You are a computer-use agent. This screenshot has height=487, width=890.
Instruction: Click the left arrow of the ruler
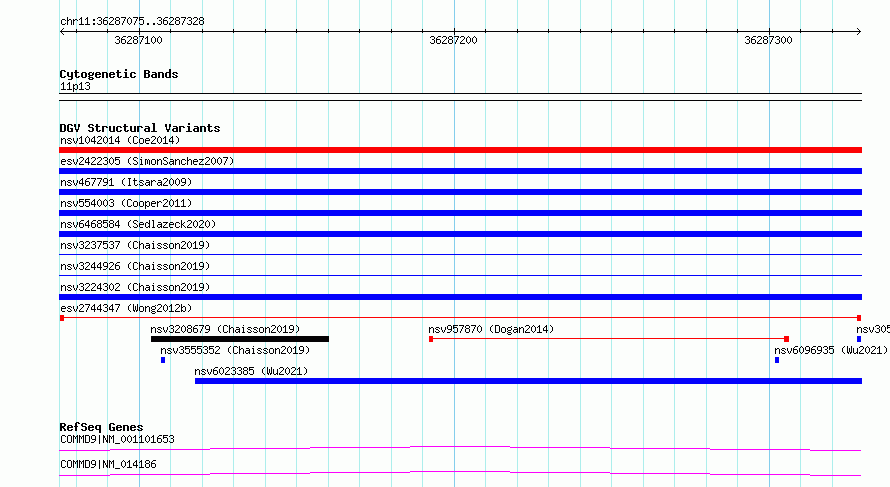62,31
